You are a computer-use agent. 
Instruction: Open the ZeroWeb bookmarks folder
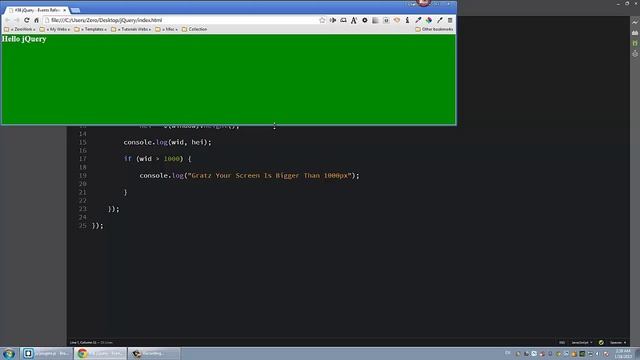coord(20,29)
